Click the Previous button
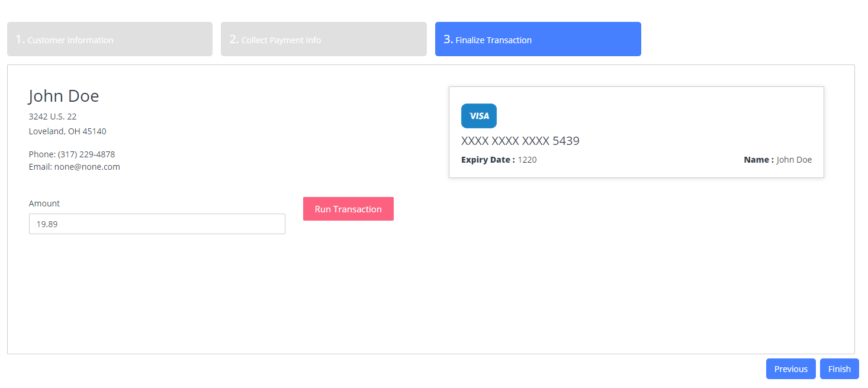The width and height of the screenshot is (868, 388). [790, 369]
